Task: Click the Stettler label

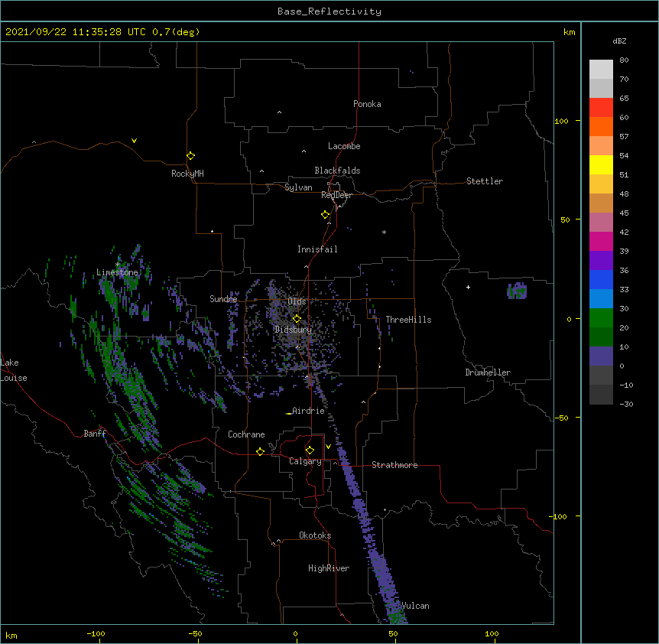Action: 485,181
